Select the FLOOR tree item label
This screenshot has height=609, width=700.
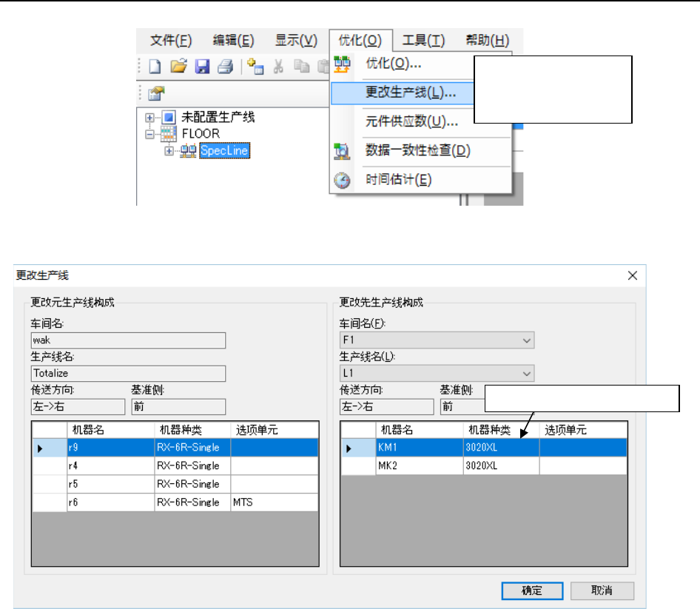click(201, 133)
